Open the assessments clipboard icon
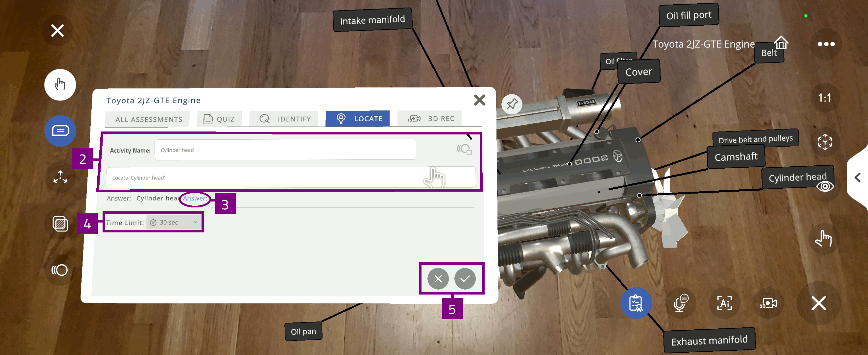Image resolution: width=868 pixels, height=355 pixels. coord(636,303)
